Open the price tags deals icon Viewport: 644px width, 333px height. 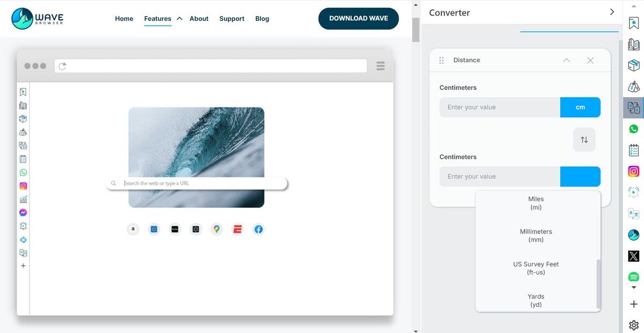pos(634,87)
